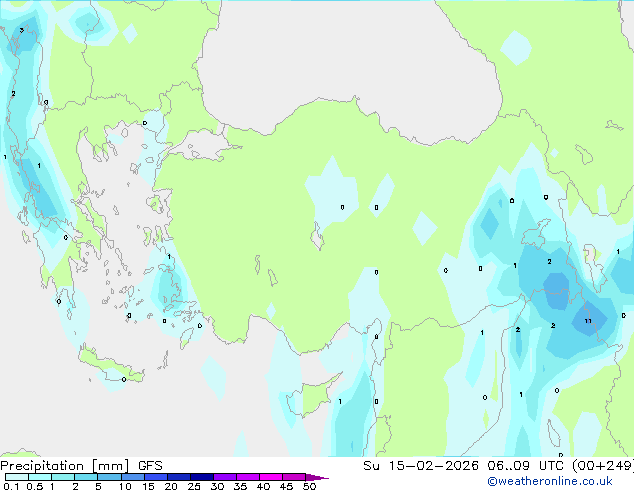This screenshot has height=490, width=634.
Task: Click the "5" legend tick label
Action: (x=98, y=486)
